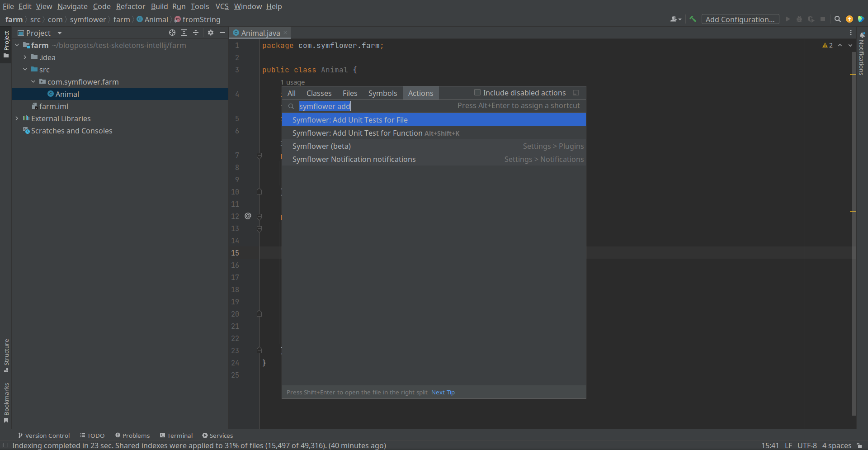The width and height of the screenshot is (868, 450).
Task: Click the override gutter icon on line 12
Action: click(248, 216)
